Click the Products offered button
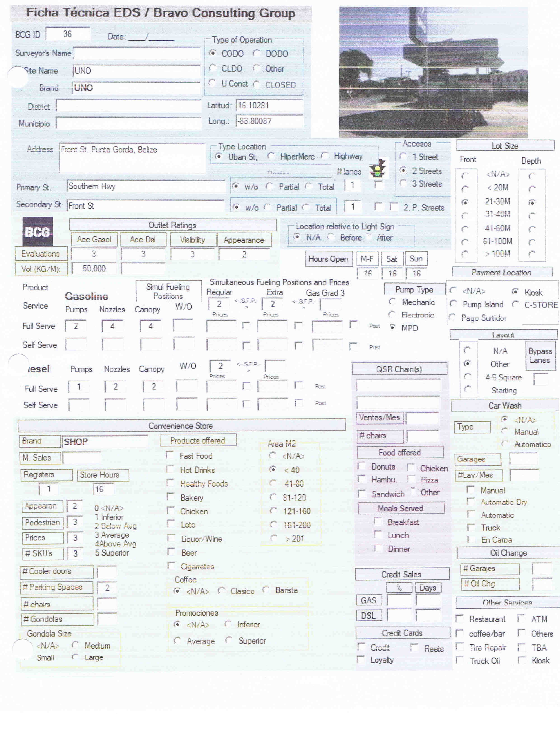This screenshot has height=730, width=560. [x=198, y=440]
